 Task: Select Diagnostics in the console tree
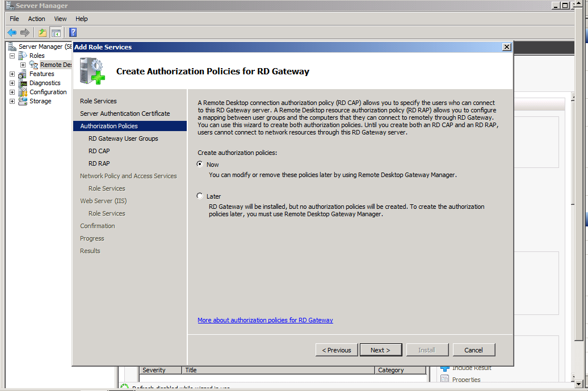[45, 83]
